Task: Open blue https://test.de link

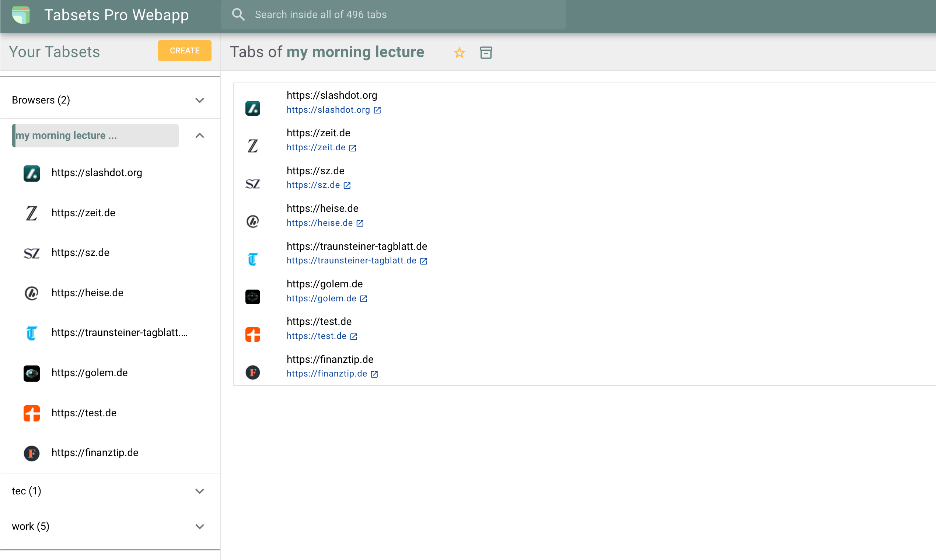Action: (316, 336)
